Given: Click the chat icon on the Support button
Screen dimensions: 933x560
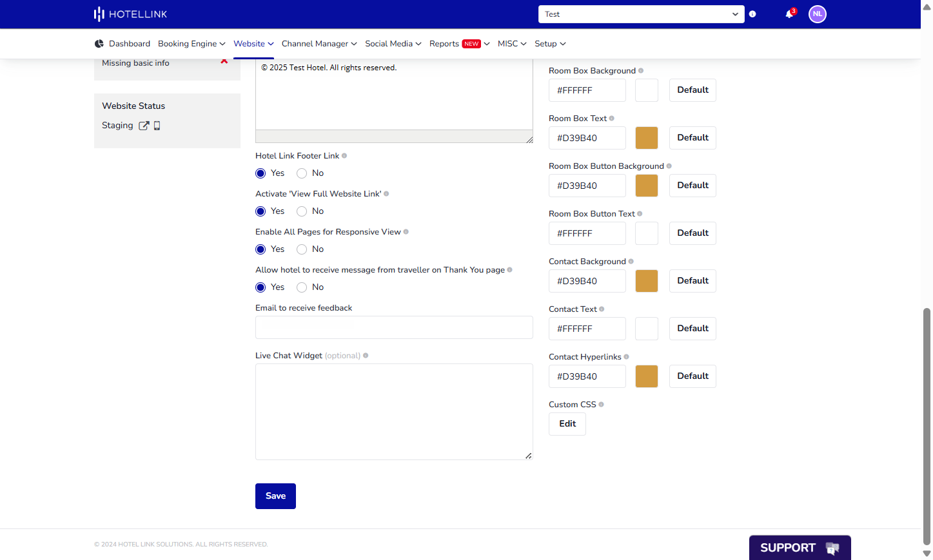Looking at the screenshot, I should (832, 548).
